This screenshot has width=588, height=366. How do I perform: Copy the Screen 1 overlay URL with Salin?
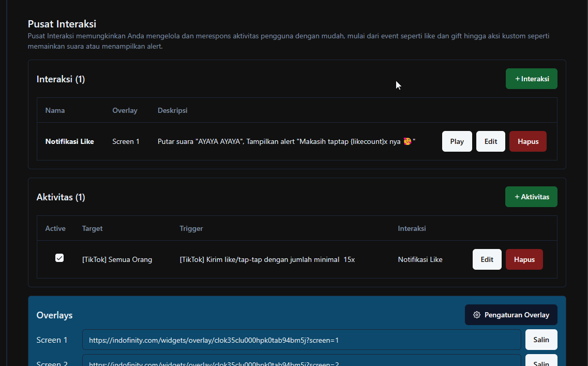point(541,340)
